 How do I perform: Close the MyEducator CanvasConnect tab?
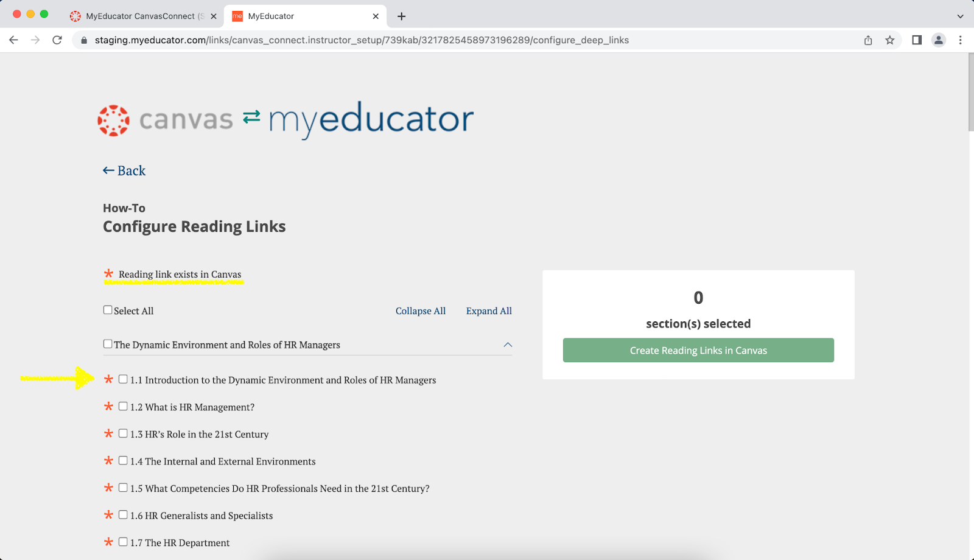click(214, 16)
